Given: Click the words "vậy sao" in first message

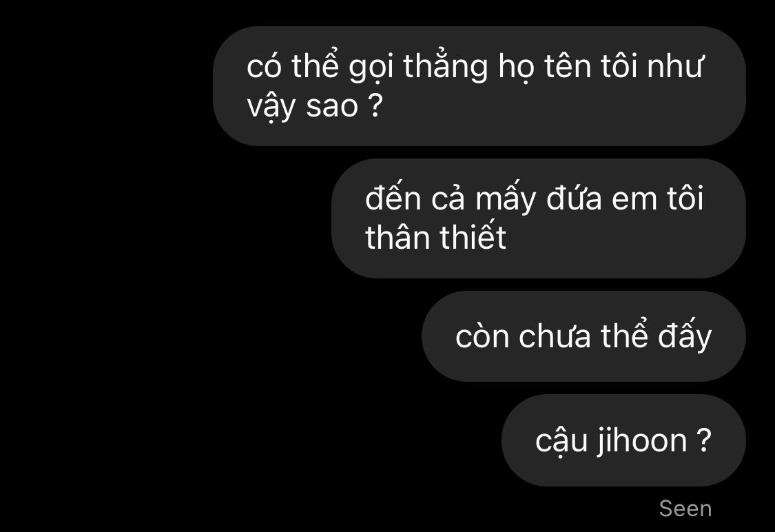Looking at the screenshot, I should tap(302, 106).
